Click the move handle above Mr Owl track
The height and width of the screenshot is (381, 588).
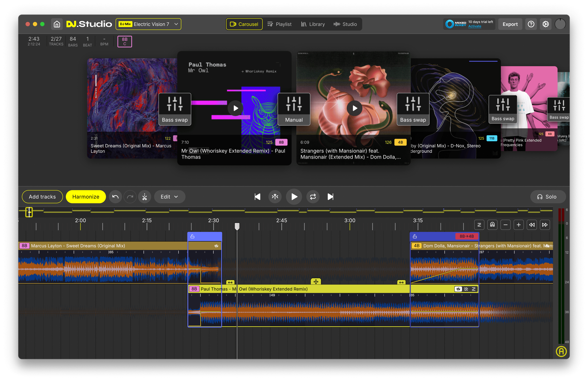316,281
